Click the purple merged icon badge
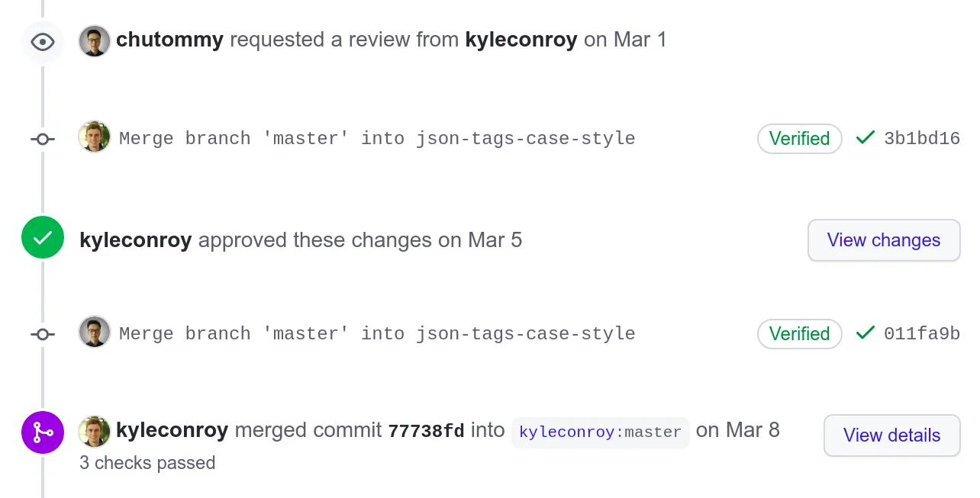 (43, 432)
